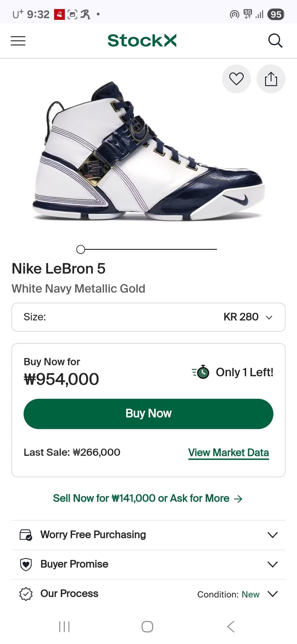The width and height of the screenshot is (297, 644).
Task: Tap the share icon
Action: 271,79
